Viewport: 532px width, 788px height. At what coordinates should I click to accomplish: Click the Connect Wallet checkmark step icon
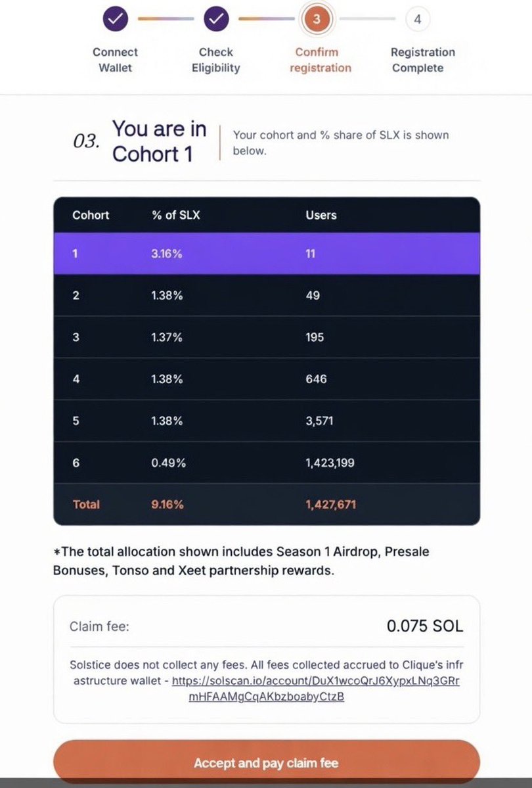[x=115, y=19]
